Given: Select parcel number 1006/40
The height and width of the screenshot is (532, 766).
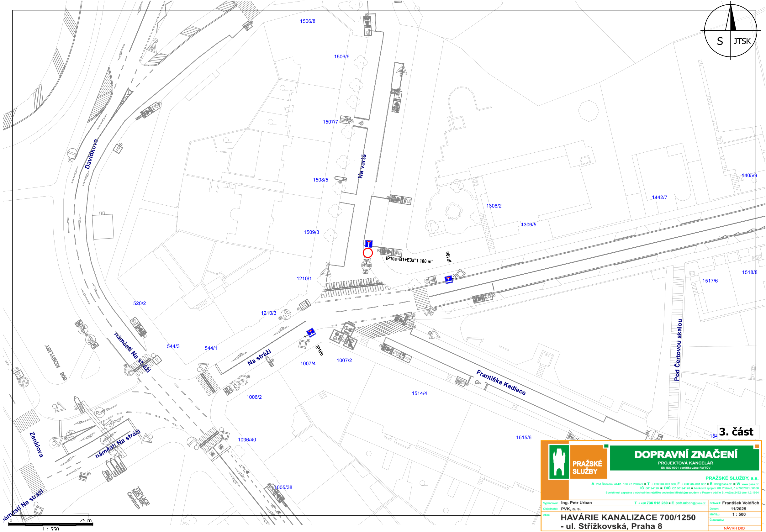Looking at the screenshot, I should (247, 440).
